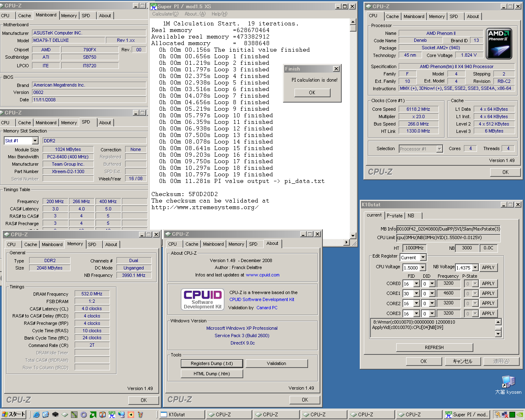
Task: Open the Calculate menu in Super PI
Action: 165,14
